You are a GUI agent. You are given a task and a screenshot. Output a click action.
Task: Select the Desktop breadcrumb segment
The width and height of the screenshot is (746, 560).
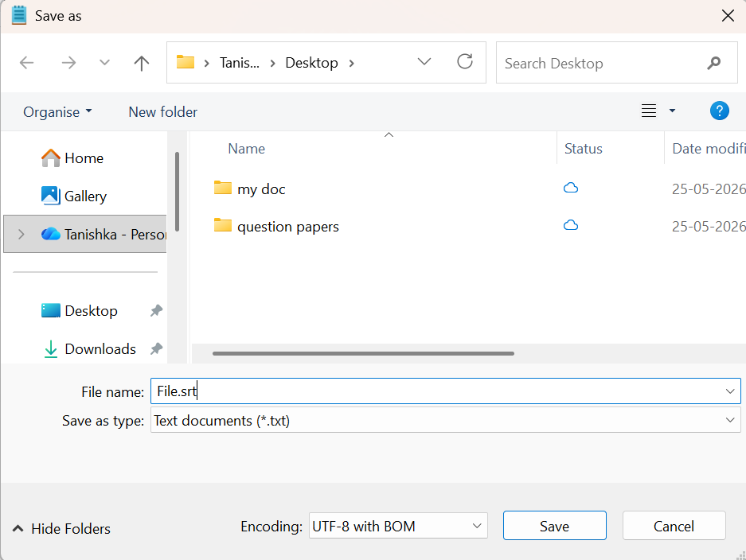[x=311, y=63]
